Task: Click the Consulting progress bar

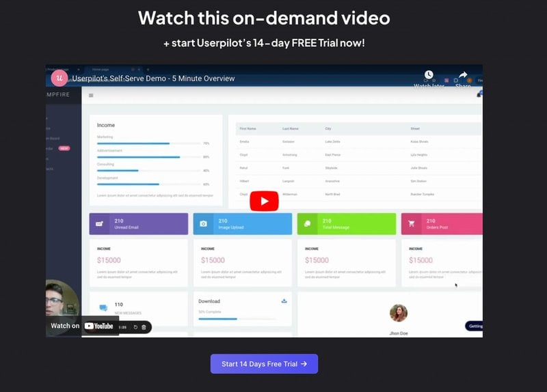Action: coord(149,170)
